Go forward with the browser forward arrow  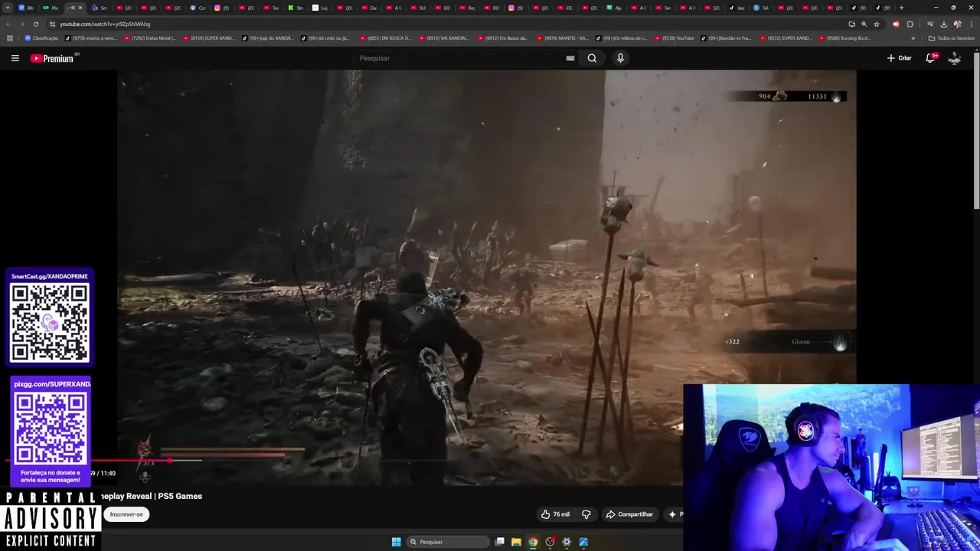(22, 24)
